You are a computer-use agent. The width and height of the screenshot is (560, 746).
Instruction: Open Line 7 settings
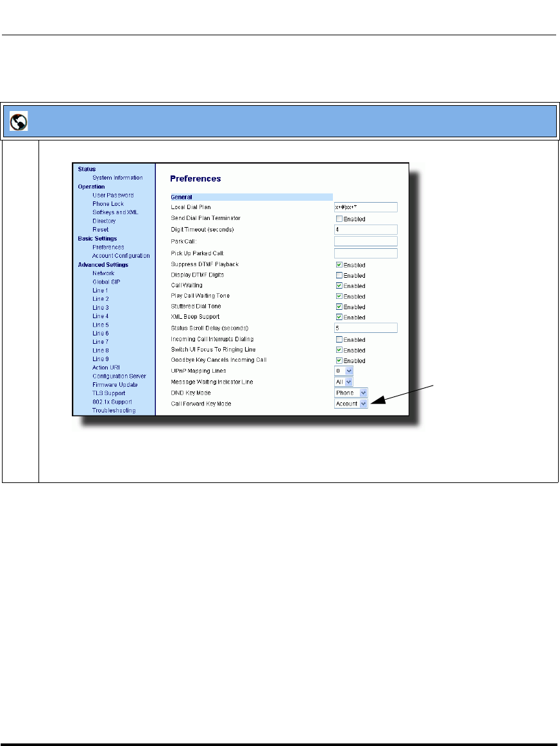[x=101, y=342]
